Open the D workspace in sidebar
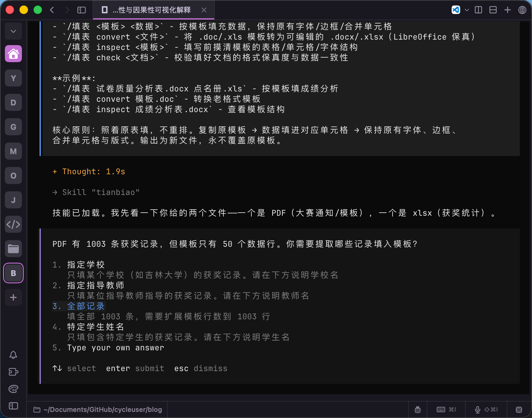 [13, 103]
